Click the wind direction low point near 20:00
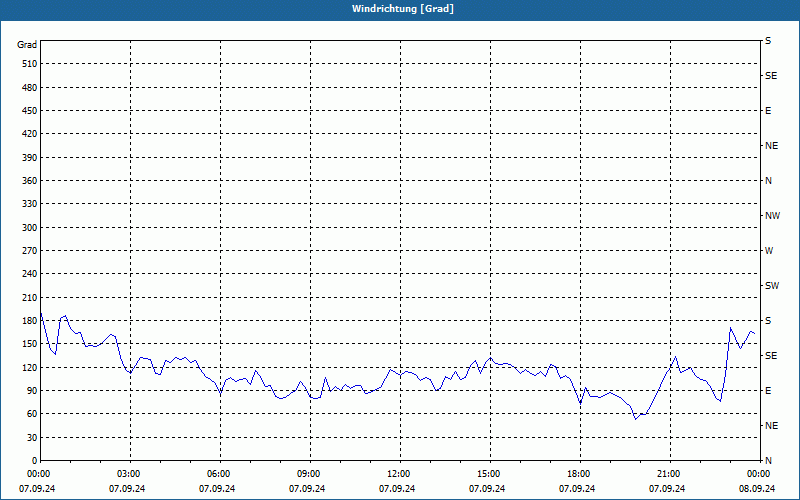 point(636,419)
